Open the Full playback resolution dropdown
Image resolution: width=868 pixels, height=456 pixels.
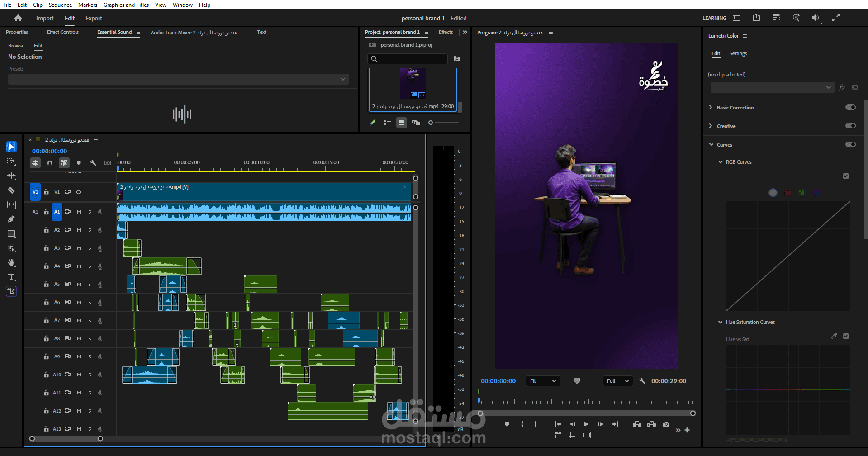point(617,381)
